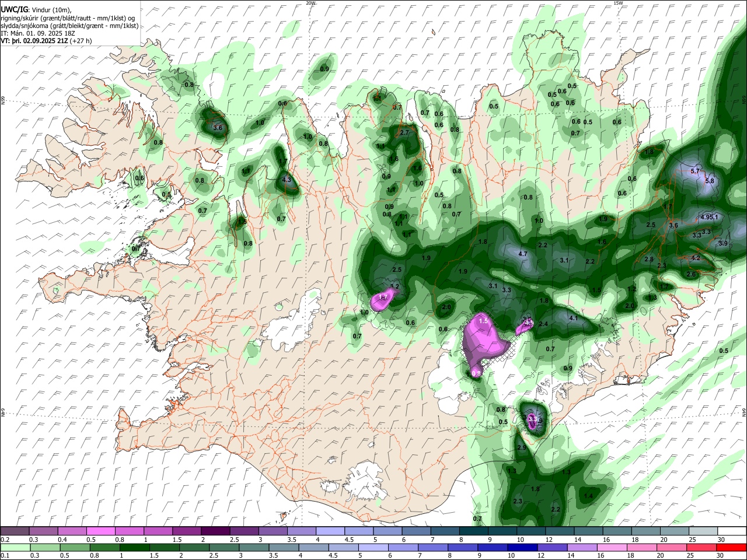Click the white "1.5" value on the large pink snow area
Screen dimensions: 747x560
point(483,321)
